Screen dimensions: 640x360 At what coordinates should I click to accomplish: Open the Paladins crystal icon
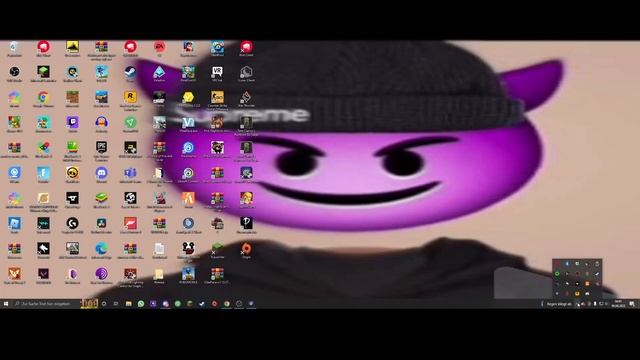coord(159,74)
